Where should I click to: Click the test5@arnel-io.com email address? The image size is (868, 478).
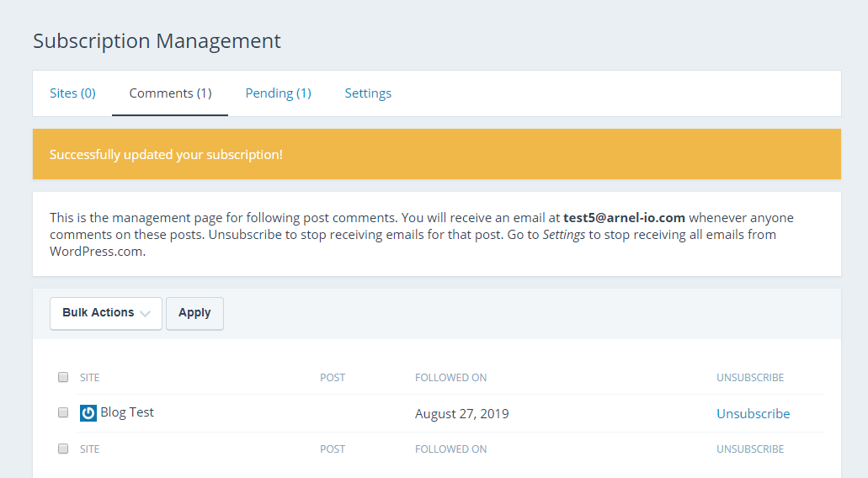coord(624,218)
